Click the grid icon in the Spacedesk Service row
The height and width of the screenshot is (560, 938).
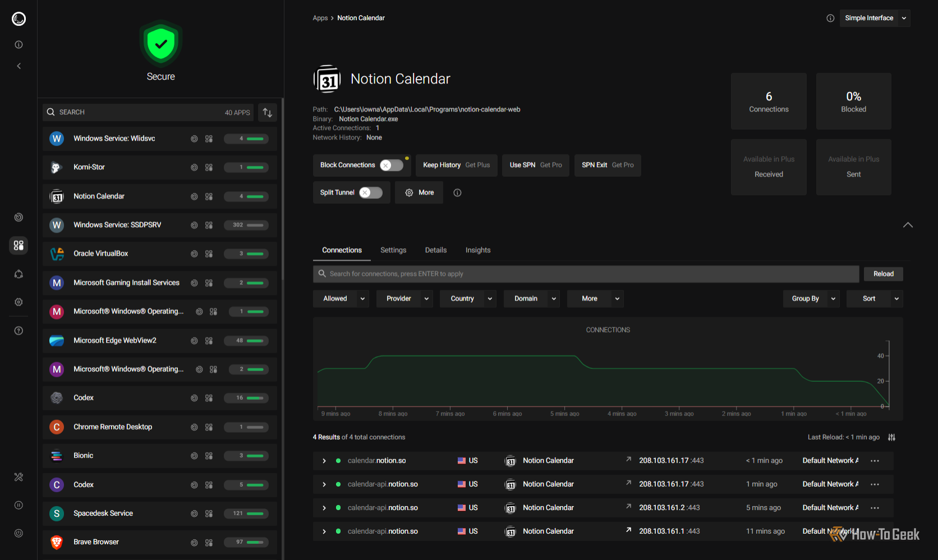coord(209,514)
